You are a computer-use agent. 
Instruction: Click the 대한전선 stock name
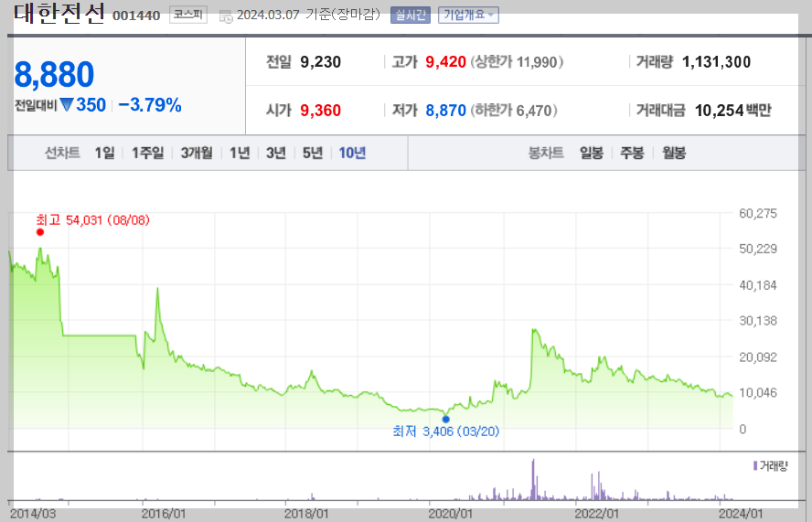[x=59, y=13]
